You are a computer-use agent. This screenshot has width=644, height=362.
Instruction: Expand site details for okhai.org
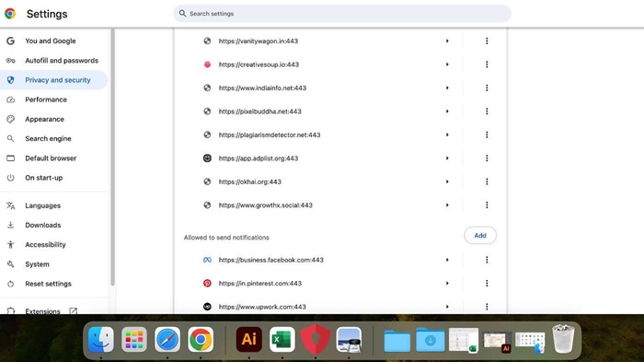447,181
